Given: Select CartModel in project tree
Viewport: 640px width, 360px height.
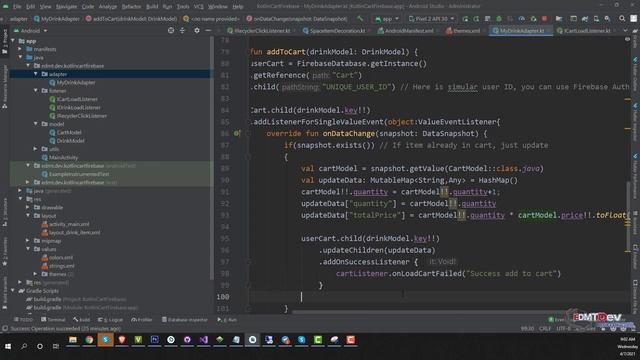Looking at the screenshot, I should click(65, 132).
